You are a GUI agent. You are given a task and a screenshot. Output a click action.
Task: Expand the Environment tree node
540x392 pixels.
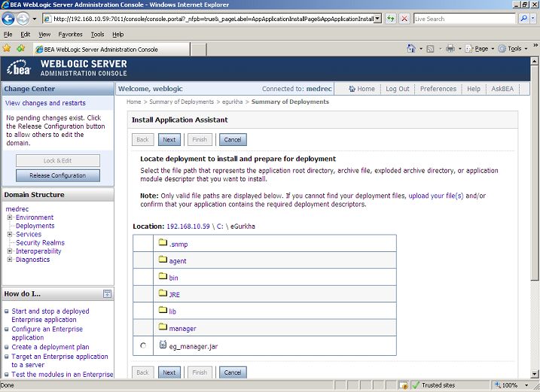click(x=10, y=217)
